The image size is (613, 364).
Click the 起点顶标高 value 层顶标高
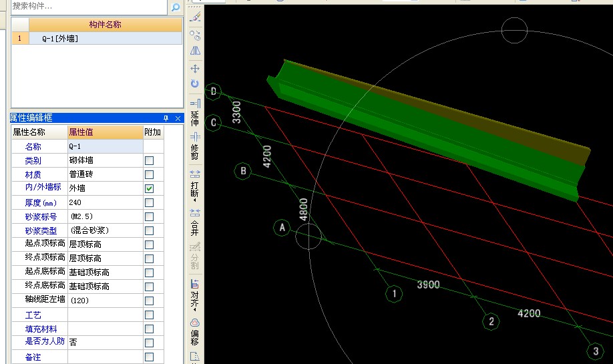[x=105, y=244]
